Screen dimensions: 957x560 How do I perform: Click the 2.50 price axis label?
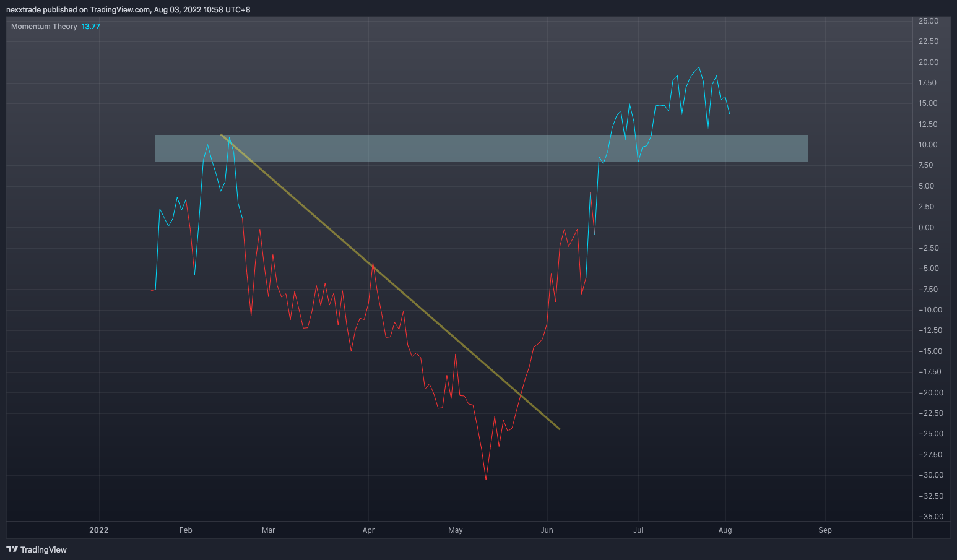pyautogui.click(x=927, y=207)
